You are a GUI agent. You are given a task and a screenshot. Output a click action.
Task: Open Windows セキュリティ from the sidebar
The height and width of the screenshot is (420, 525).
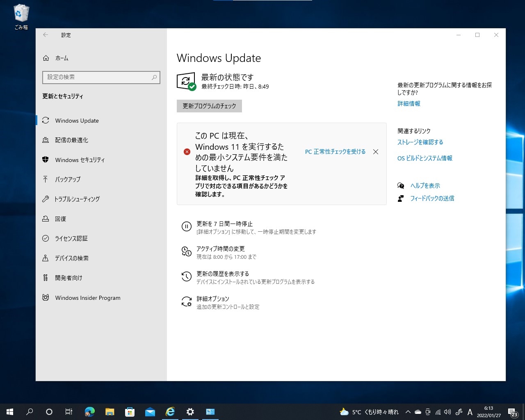(x=80, y=160)
